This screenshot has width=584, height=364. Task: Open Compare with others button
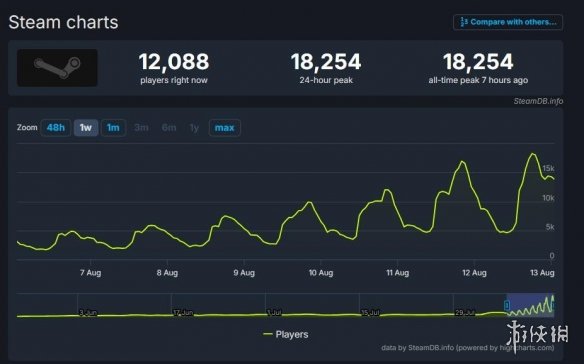[508, 22]
